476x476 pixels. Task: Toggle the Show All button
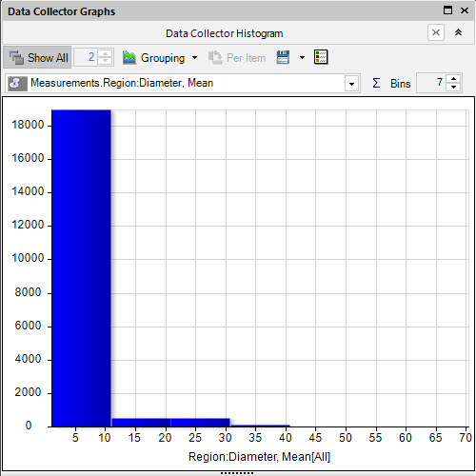tap(37, 57)
